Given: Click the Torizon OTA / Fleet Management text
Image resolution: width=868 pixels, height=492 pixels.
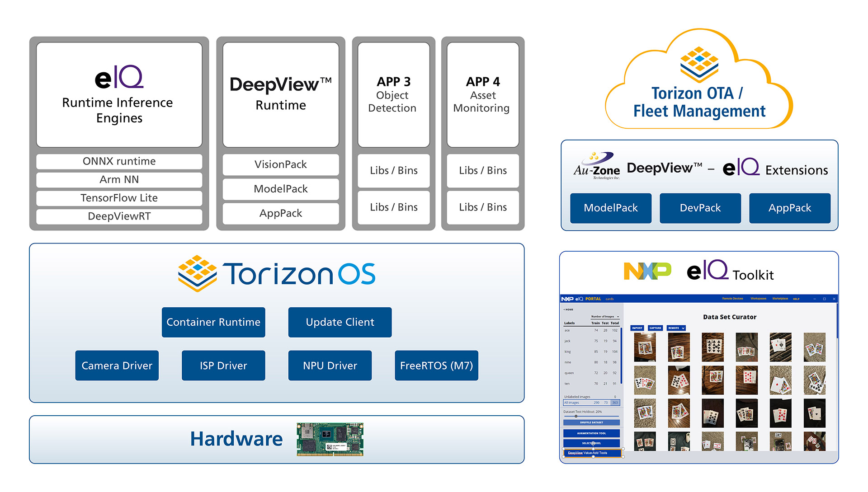Looking at the screenshot, I should pyautogui.click(x=699, y=102).
